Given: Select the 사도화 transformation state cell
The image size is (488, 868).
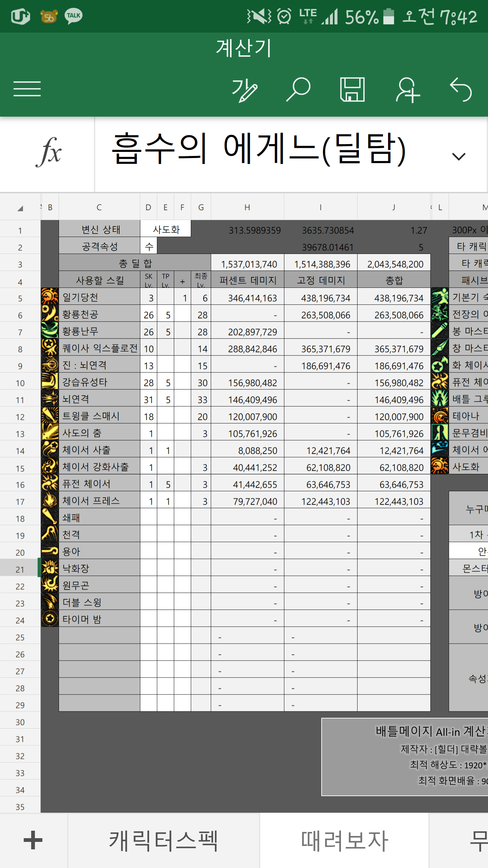Looking at the screenshot, I should coord(166,229).
